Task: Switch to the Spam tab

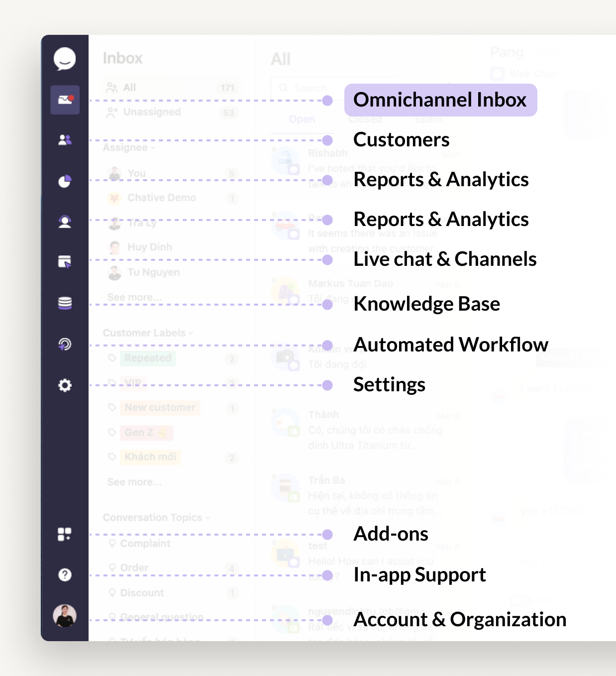Action: coord(428,119)
